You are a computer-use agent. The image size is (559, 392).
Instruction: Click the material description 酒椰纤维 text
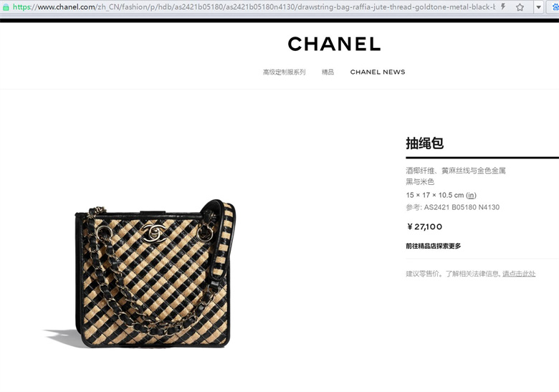click(x=420, y=171)
